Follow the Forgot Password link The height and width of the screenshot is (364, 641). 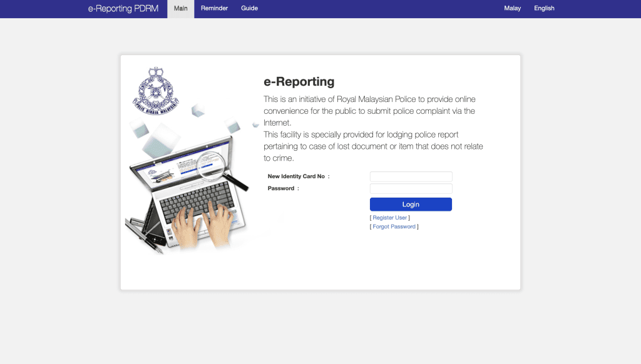(x=394, y=226)
